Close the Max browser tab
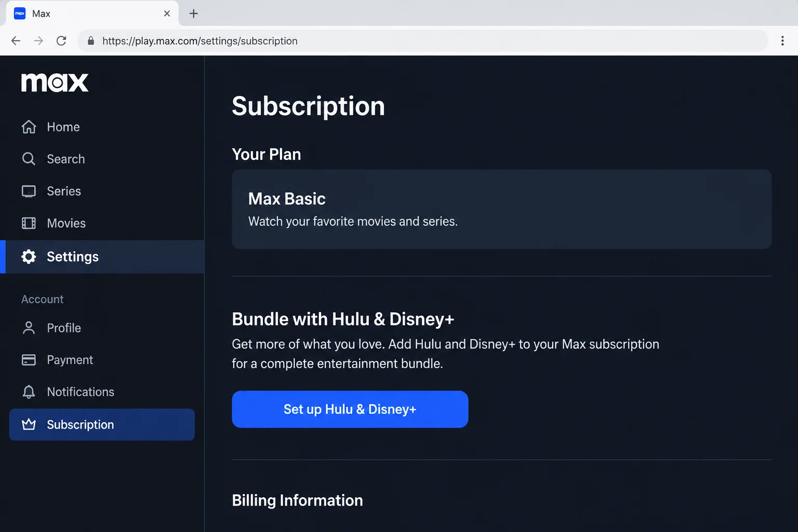The width and height of the screenshot is (798, 532). point(167,14)
